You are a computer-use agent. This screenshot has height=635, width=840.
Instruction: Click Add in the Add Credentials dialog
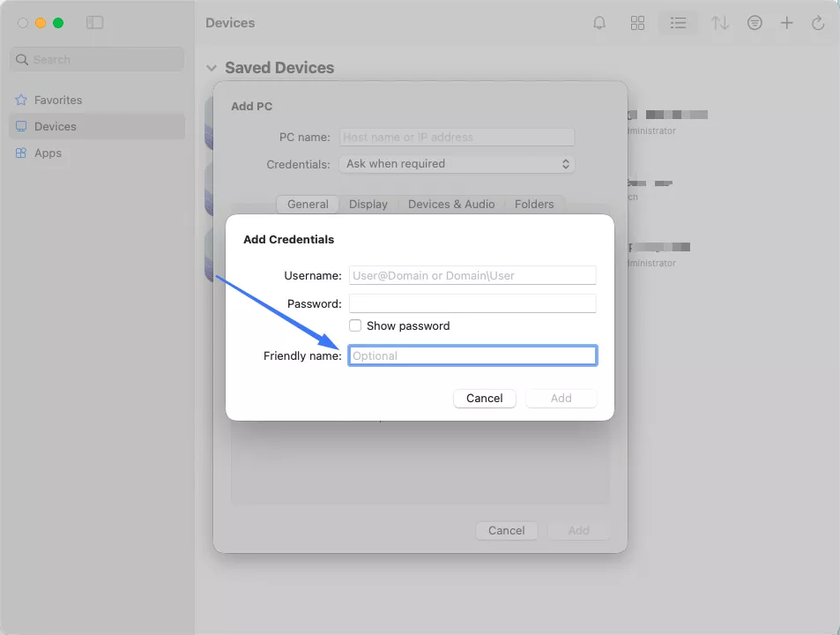click(x=561, y=398)
